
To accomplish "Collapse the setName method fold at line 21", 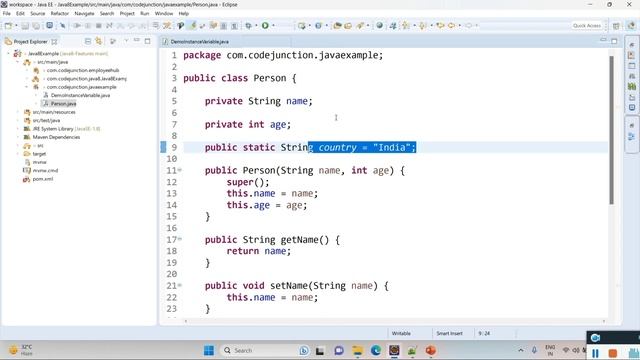I will [x=180, y=285].
